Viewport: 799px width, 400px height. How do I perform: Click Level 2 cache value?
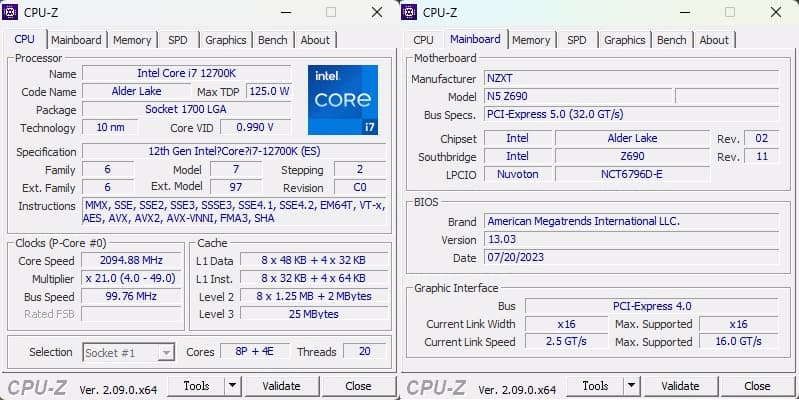313,296
